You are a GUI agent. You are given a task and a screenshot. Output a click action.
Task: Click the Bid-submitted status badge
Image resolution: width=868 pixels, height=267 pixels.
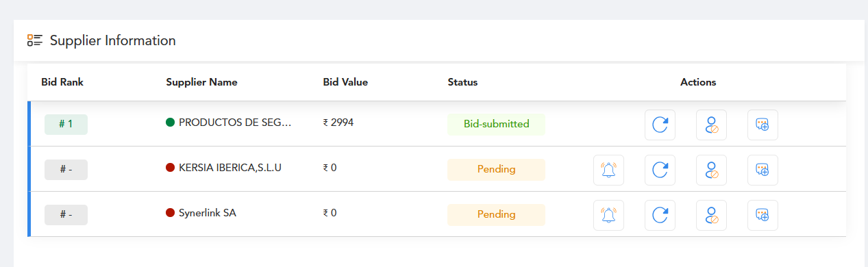(x=496, y=124)
